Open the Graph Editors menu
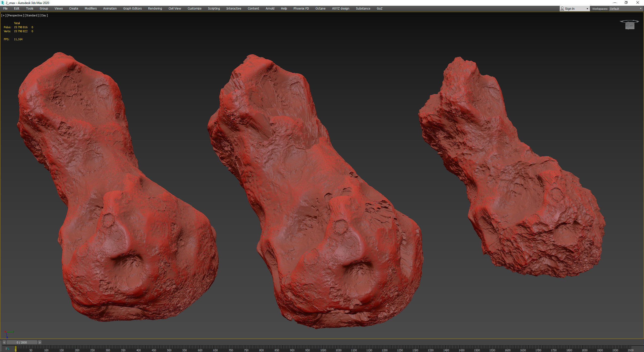The image size is (644, 352). pos(132,9)
